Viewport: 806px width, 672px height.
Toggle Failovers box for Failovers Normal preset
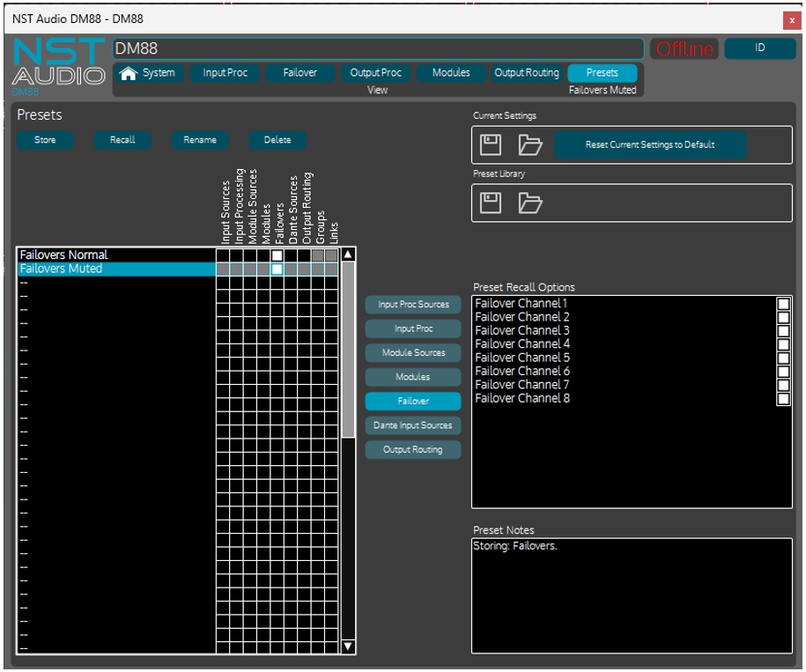277,255
